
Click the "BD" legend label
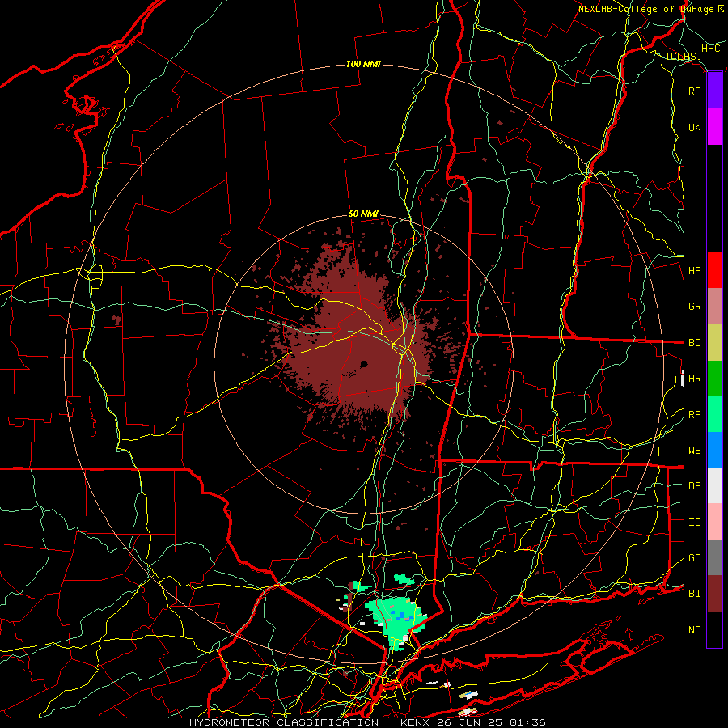[x=695, y=343]
